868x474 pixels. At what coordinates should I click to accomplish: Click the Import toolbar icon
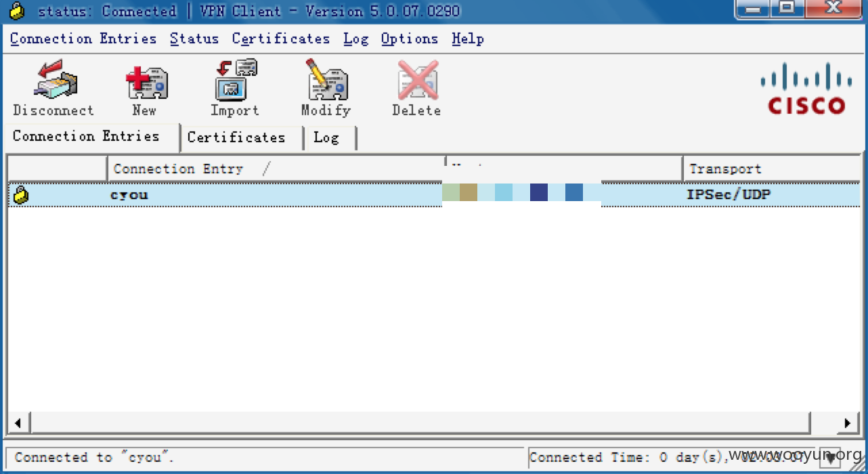(235, 88)
